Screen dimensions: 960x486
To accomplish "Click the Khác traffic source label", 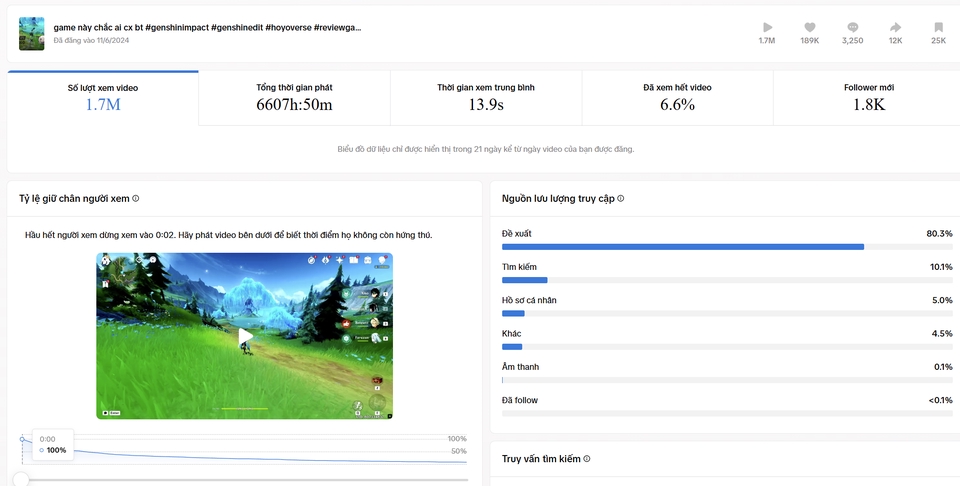I will [511, 334].
